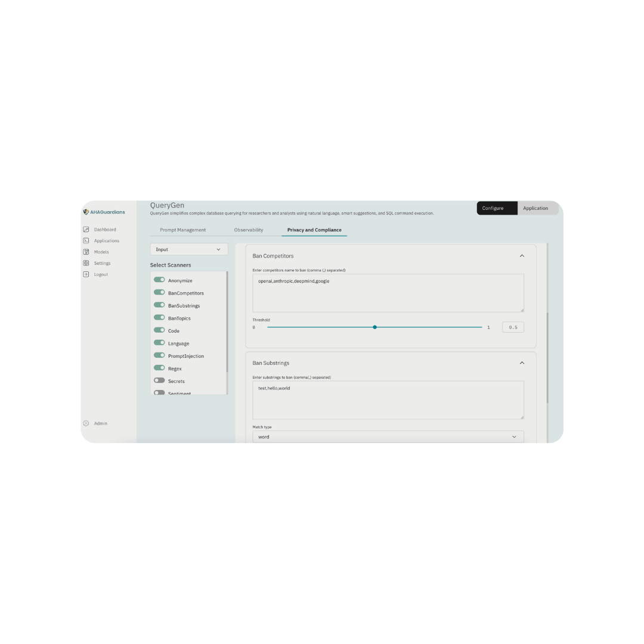Click the Threshold slider handle
Screen dimensions: 644x644
[x=374, y=327]
